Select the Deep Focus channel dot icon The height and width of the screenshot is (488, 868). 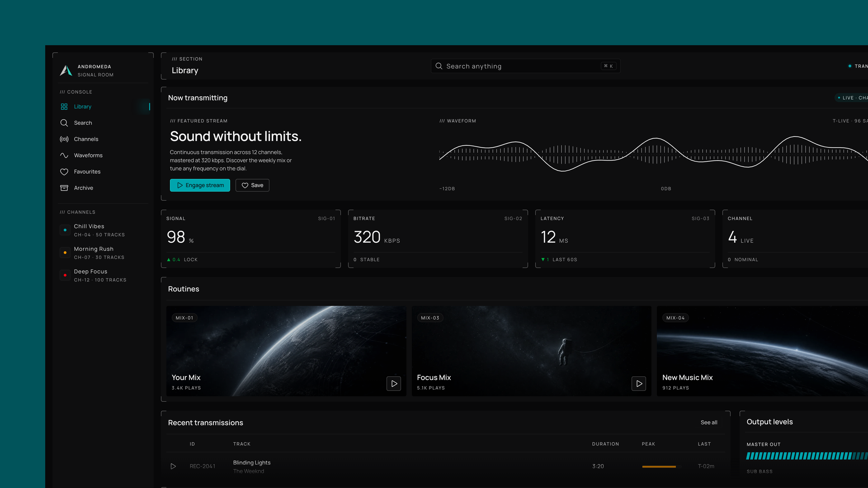65,275
